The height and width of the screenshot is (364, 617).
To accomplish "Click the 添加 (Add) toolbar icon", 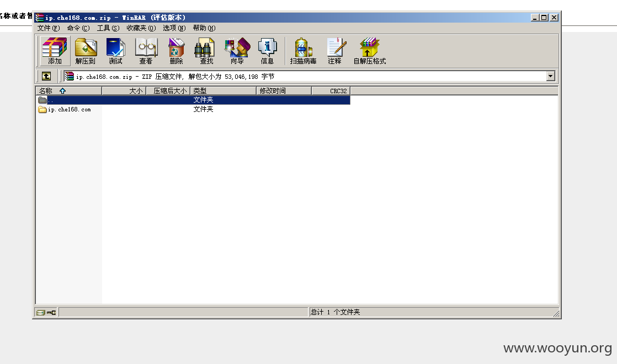I will click(x=55, y=51).
